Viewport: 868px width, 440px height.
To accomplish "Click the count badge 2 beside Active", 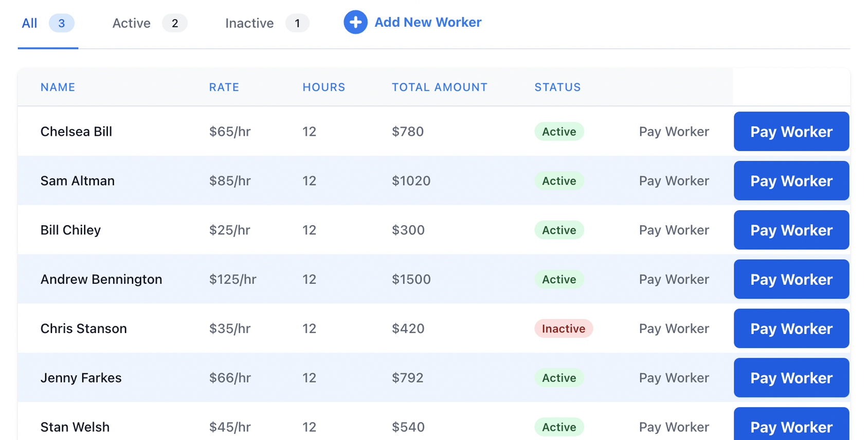I will [x=175, y=23].
